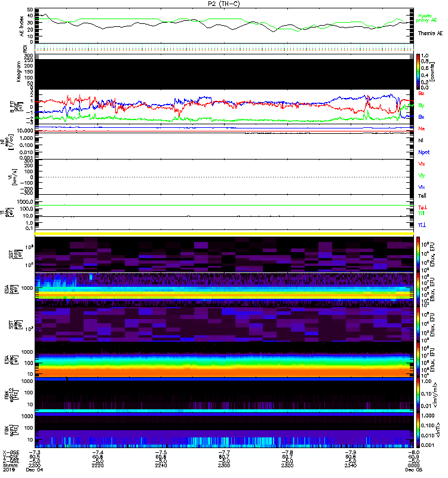Click the 2200 time tick label

point(35,466)
